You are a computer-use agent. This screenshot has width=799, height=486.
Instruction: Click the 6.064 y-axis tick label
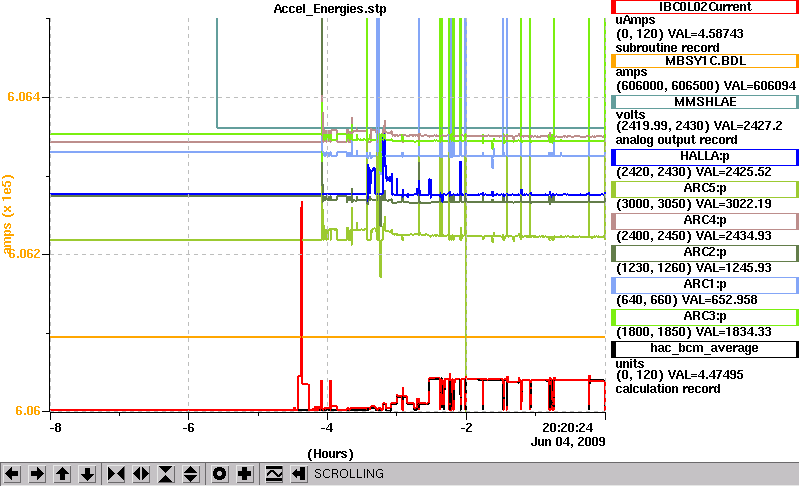(23, 97)
